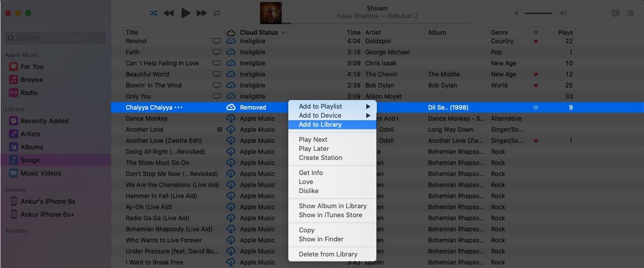Viewport: 644px width, 268px height.
Task: Toggle heart on Chaiyya Chaiyya row
Action: [535, 108]
